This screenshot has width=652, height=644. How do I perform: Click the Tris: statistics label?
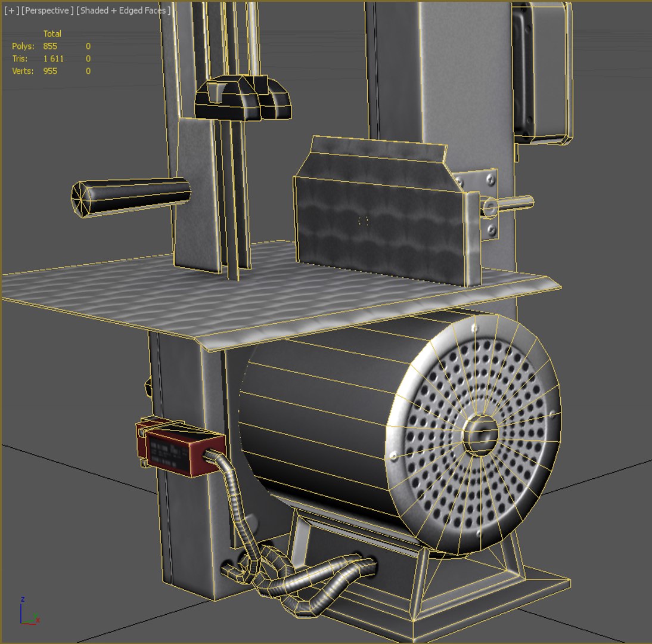(x=20, y=58)
